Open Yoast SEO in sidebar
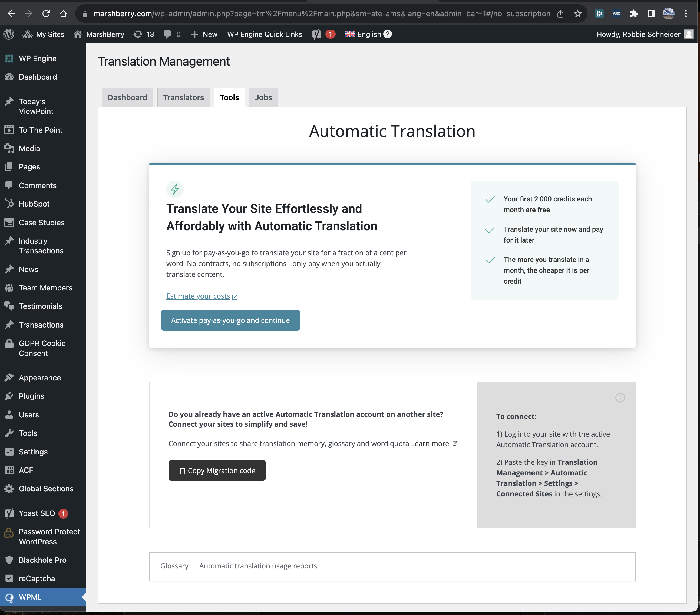Viewport: 700px width, 615px height. [43, 513]
